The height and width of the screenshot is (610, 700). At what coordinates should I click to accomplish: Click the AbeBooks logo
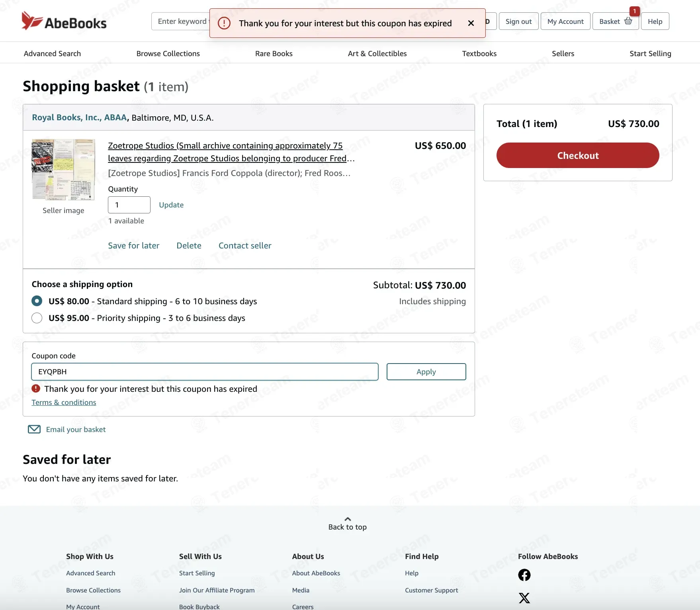click(64, 21)
